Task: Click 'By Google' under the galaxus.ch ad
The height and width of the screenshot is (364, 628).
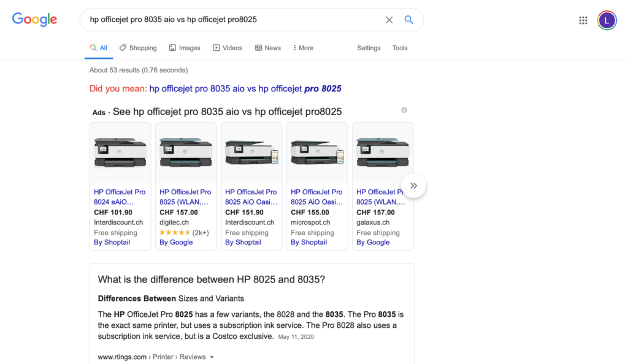Action: [x=373, y=243]
